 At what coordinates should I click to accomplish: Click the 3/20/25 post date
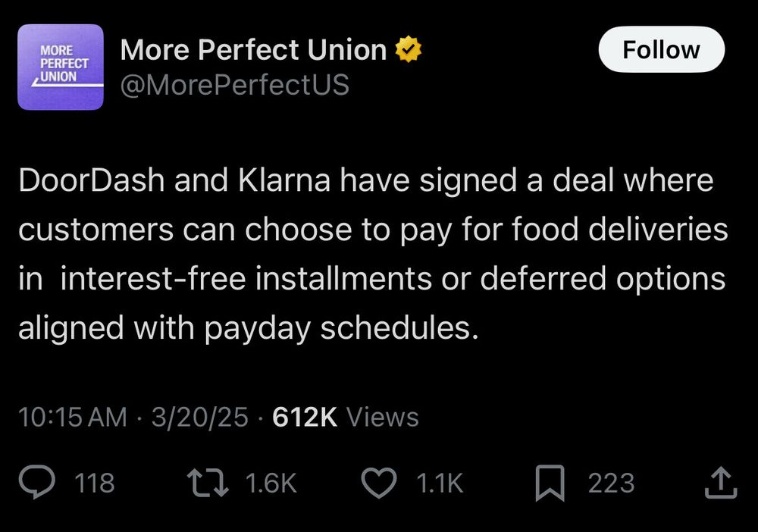199,418
